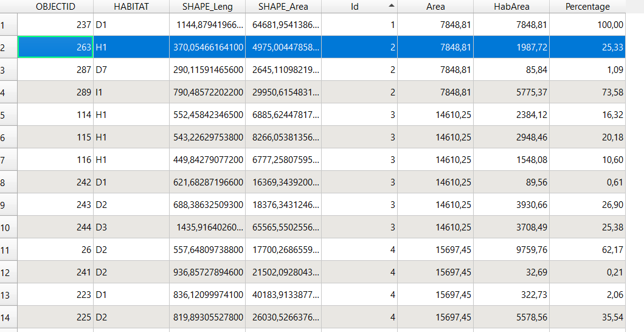
Task: Select the Area column header
Action: click(435, 7)
